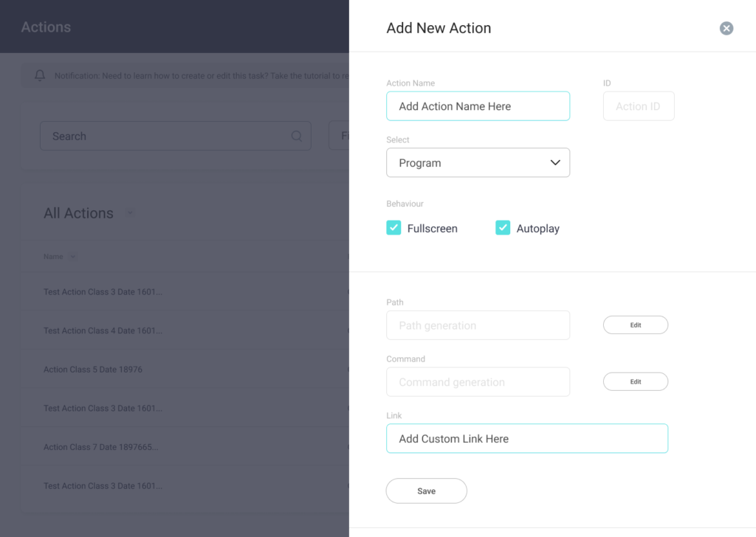Screen dimensions: 756x537
Task: Close the Add New Action panel
Action: pyautogui.click(x=726, y=29)
